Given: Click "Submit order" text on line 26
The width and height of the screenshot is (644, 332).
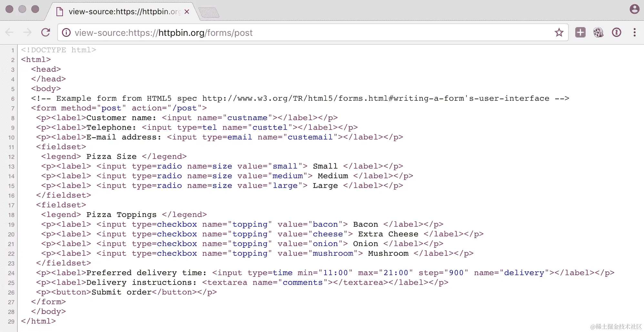Looking at the screenshot, I should (122, 292).
